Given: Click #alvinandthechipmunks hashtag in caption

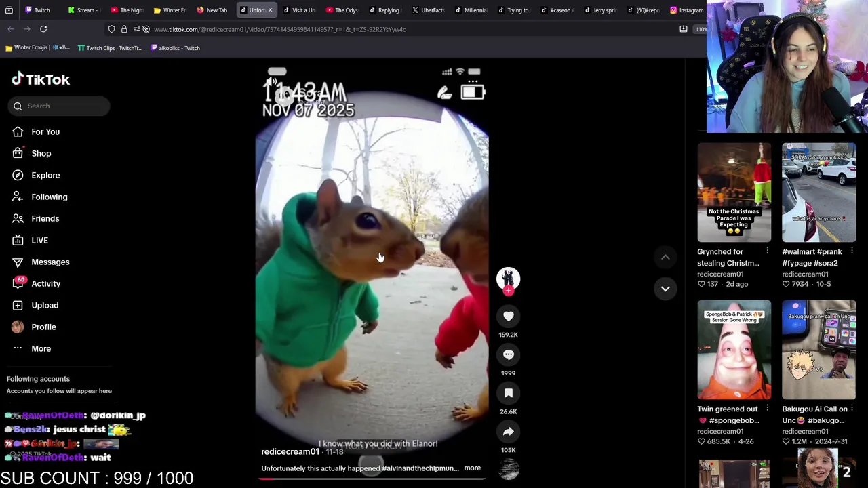Looking at the screenshot, I should [x=420, y=468].
